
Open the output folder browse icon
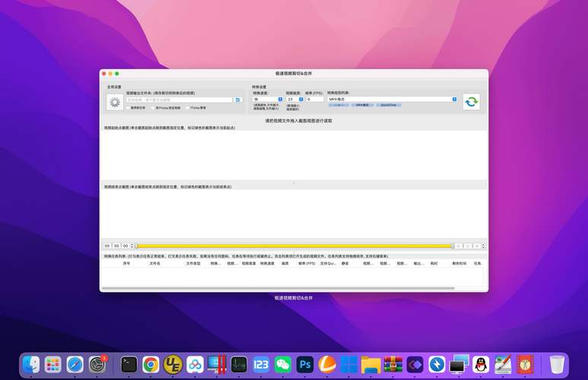[x=237, y=100]
